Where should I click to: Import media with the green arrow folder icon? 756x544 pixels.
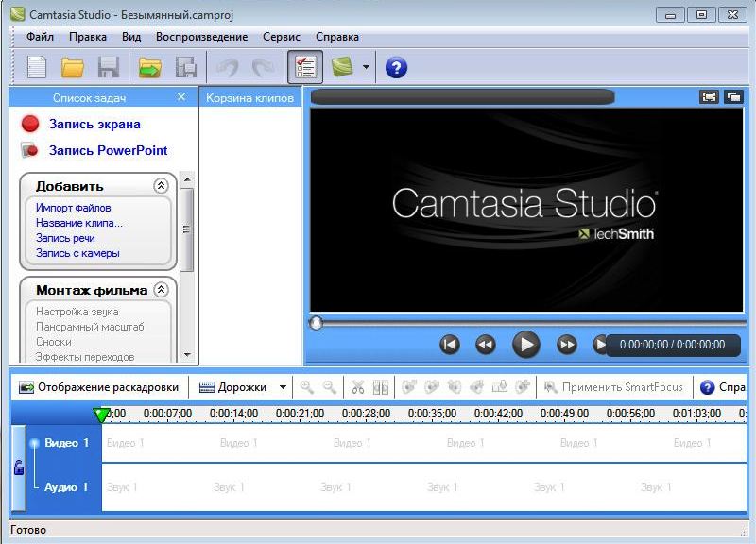[x=150, y=67]
